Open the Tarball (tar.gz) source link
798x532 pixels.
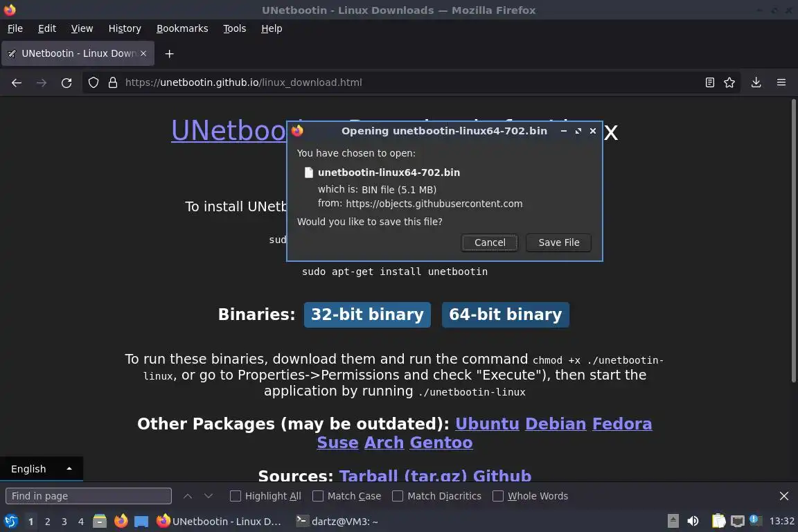tap(403, 475)
